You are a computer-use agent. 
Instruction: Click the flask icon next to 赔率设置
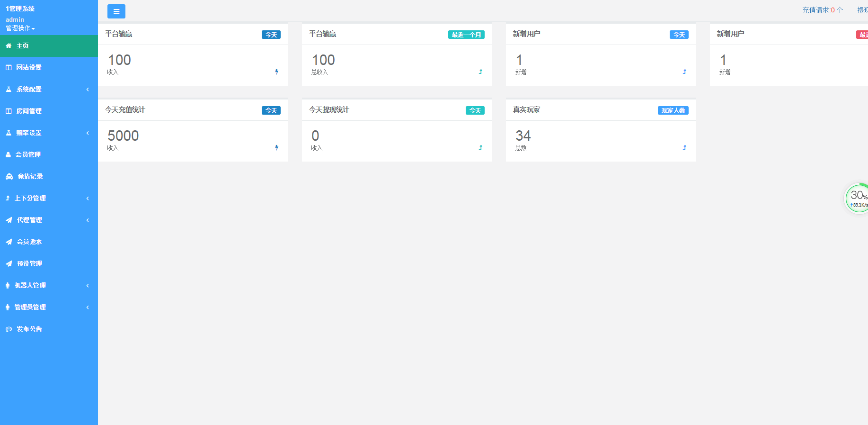[x=9, y=133]
